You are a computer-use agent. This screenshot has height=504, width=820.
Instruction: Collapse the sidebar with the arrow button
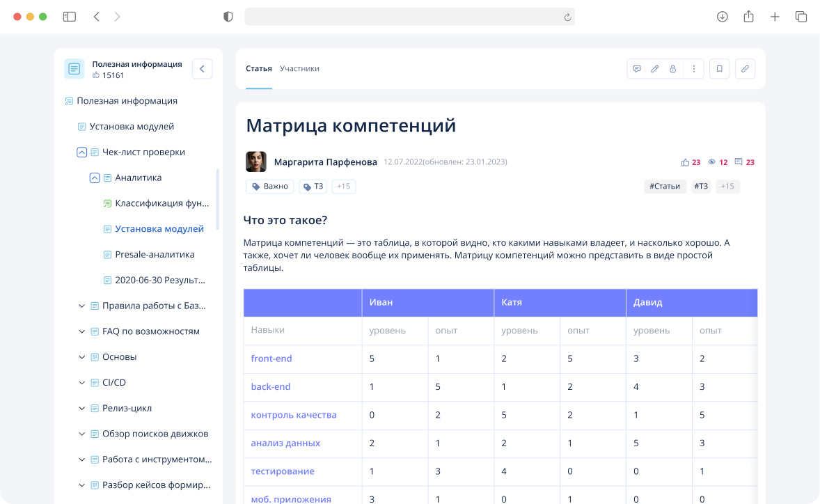[x=202, y=68]
